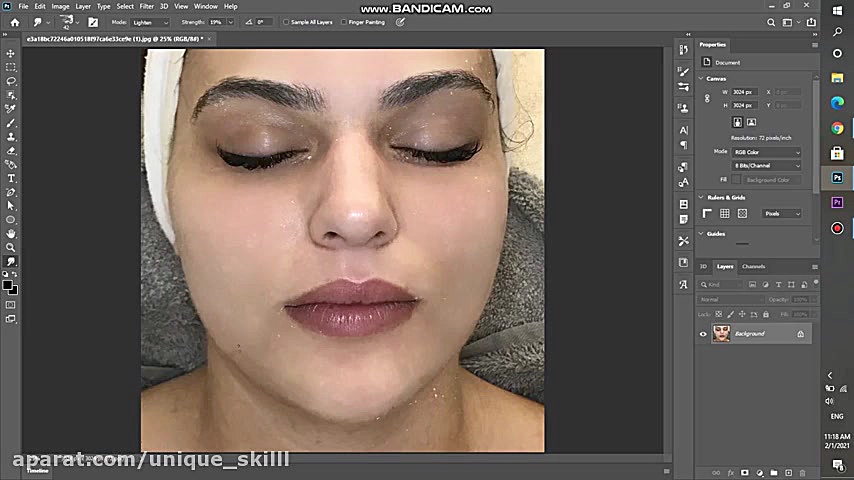Switch to the Channels tab
Viewport: 854px width, 480px height.
tap(753, 266)
